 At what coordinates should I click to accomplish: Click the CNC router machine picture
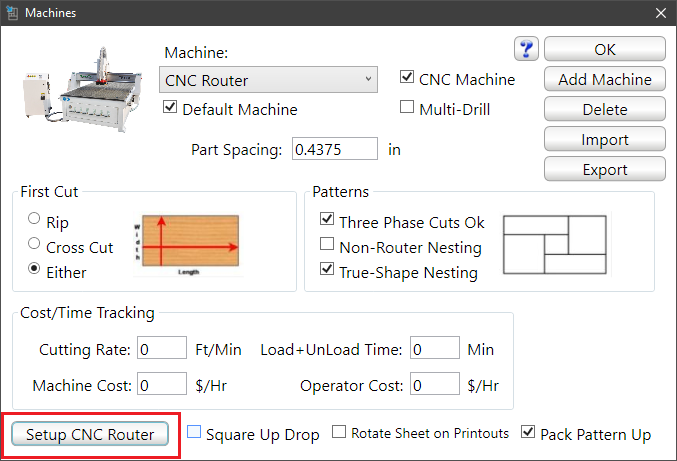click(80, 93)
